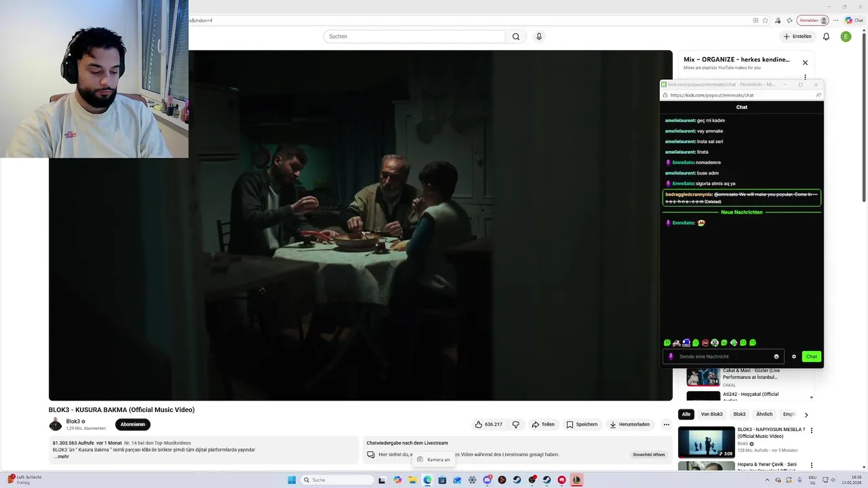Show hidden tray icons chevron
The image size is (868, 488).
[768, 480]
